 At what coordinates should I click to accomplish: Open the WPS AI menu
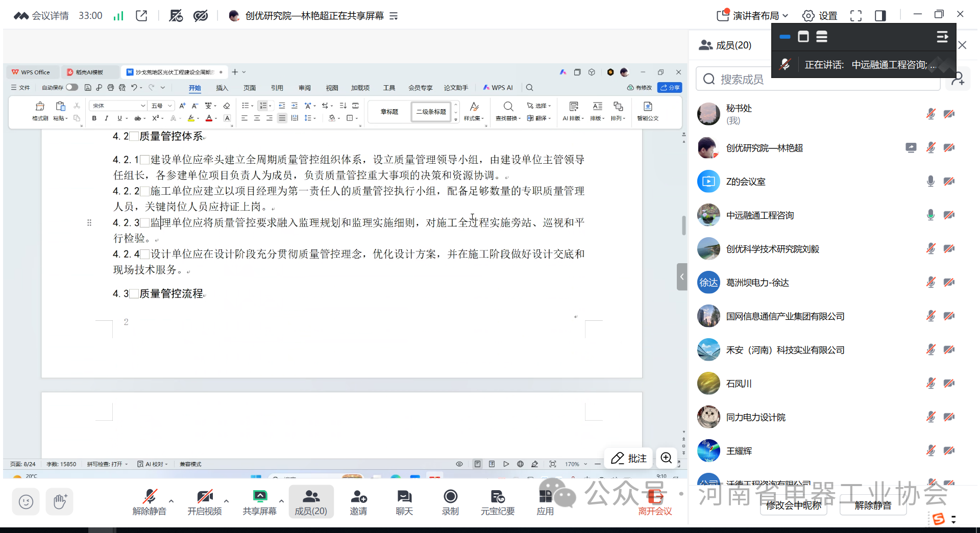point(498,88)
